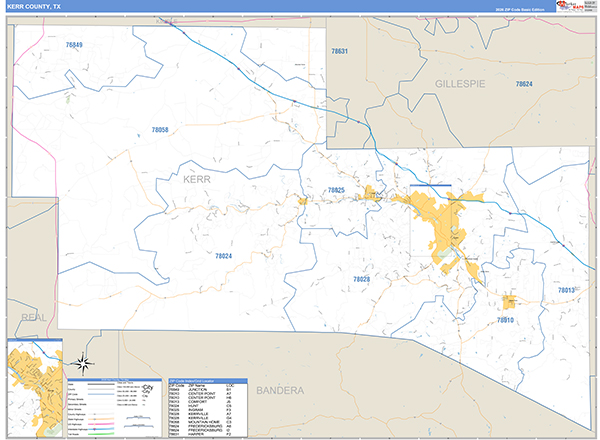Click the KERR county name label
Viewport: 600px width, 440px height.
(x=198, y=180)
